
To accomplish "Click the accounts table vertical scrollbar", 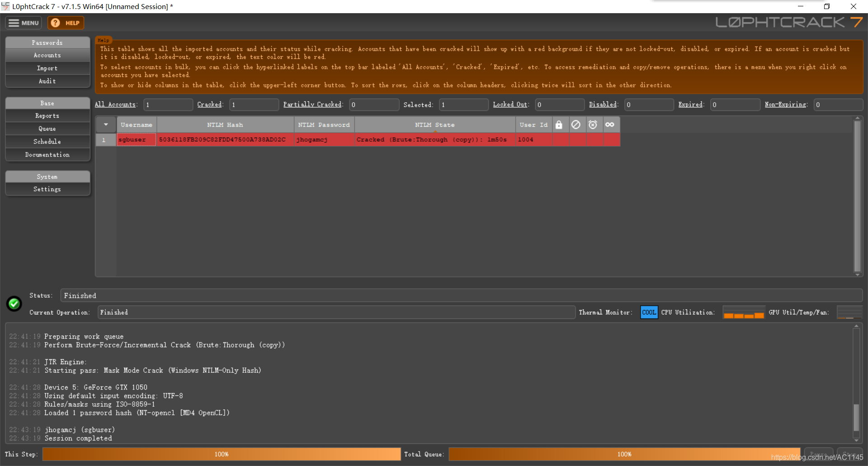I will click(x=857, y=195).
